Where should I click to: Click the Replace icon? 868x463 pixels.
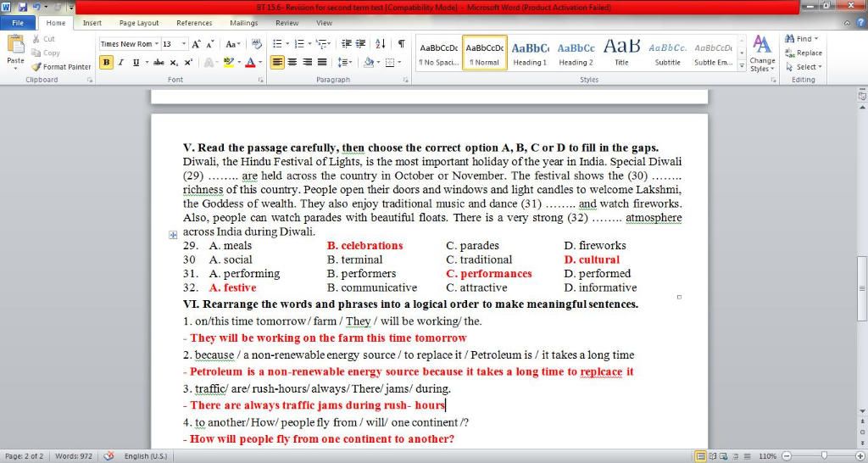click(x=790, y=53)
